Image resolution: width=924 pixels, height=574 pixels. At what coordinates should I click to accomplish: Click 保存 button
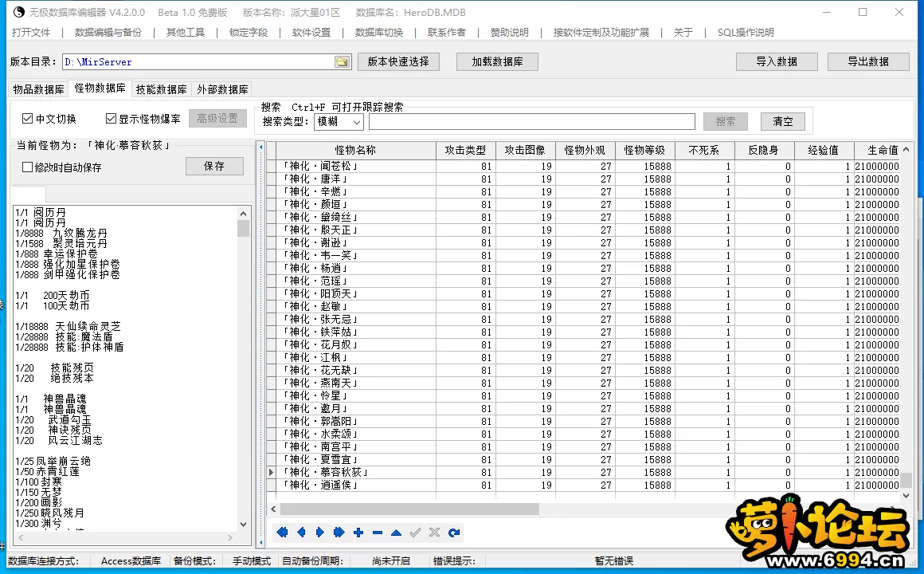pos(214,167)
